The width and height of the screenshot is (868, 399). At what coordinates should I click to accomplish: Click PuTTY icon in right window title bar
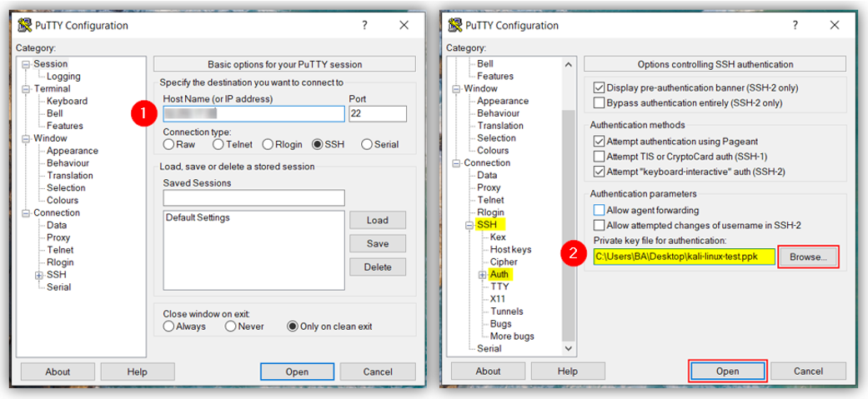[x=455, y=25]
